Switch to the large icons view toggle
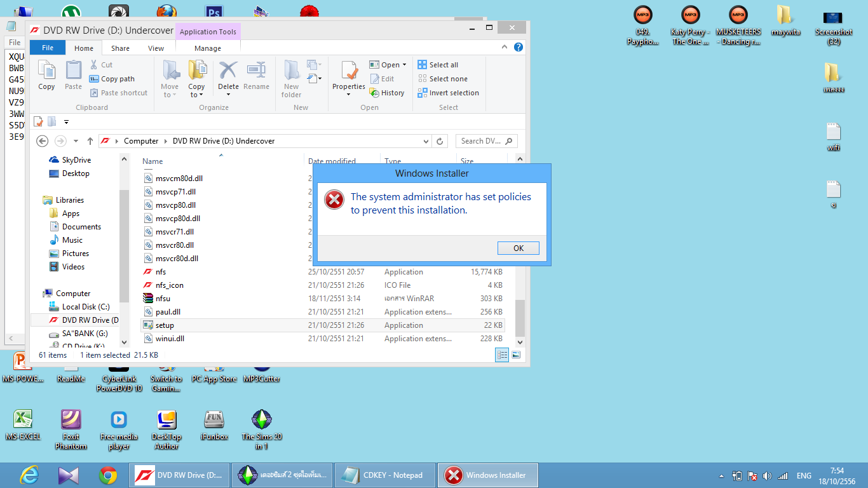Screen dimensions: 868x488 (x=516, y=355)
